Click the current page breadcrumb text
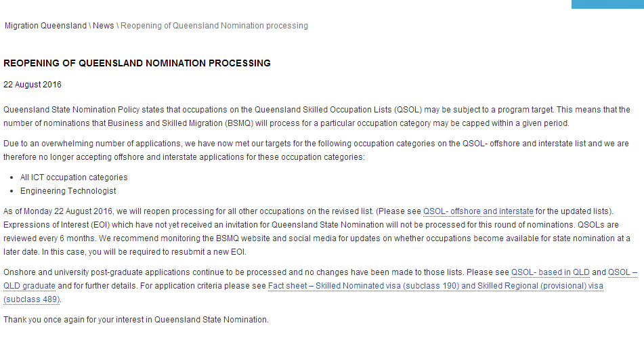The height and width of the screenshot is (357, 644). pyautogui.click(x=214, y=26)
